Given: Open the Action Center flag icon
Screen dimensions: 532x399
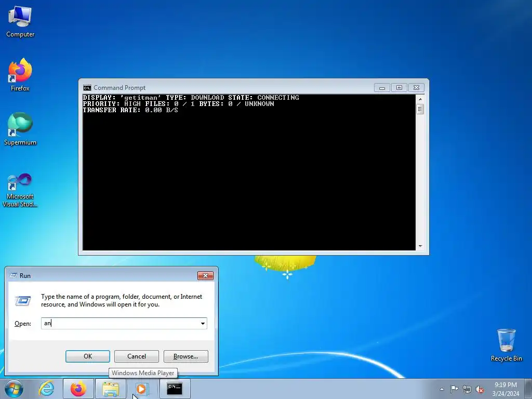Looking at the screenshot, I should click(x=454, y=389).
